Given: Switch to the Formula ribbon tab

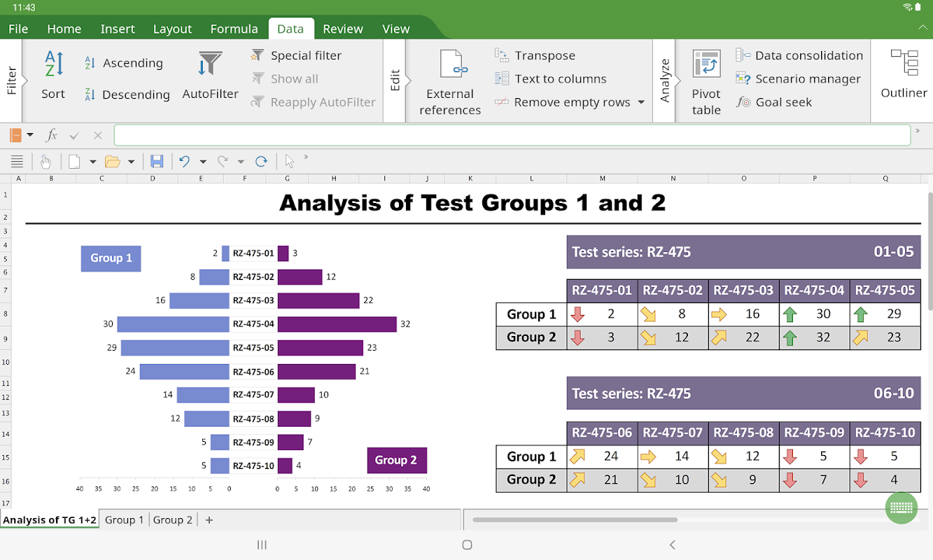Looking at the screenshot, I should [x=234, y=29].
